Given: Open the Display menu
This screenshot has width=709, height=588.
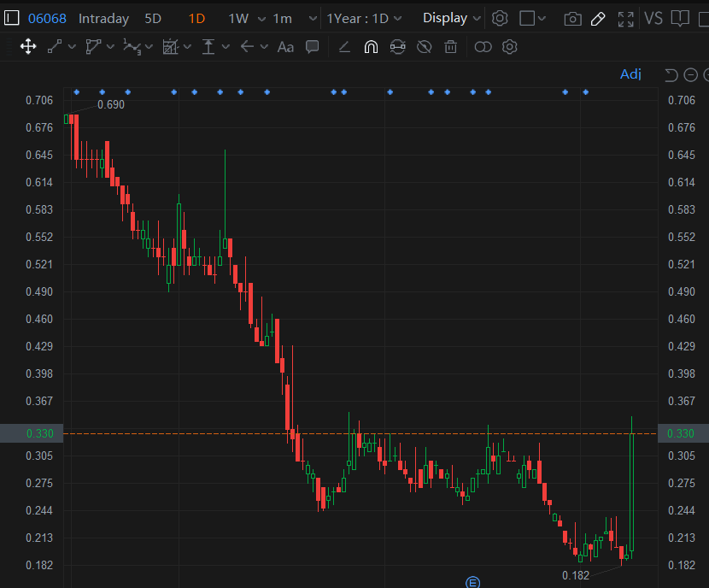Looking at the screenshot, I should coord(451,18).
